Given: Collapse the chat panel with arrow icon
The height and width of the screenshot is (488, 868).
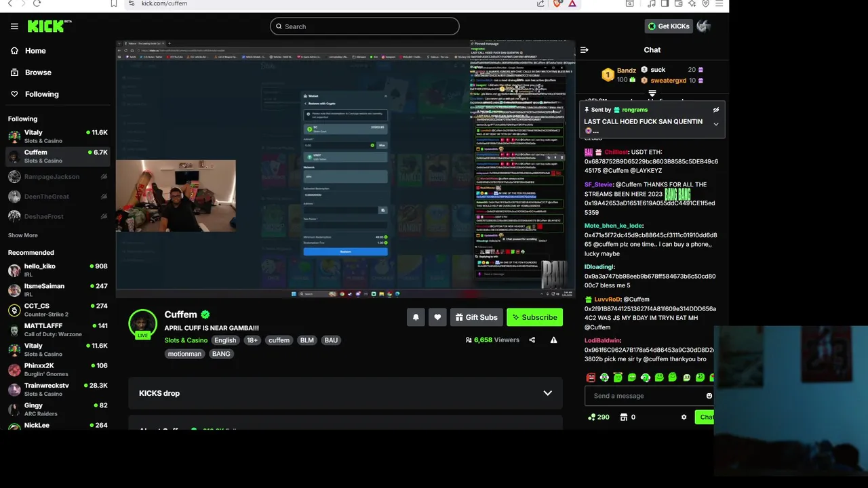Looking at the screenshot, I should (x=585, y=49).
